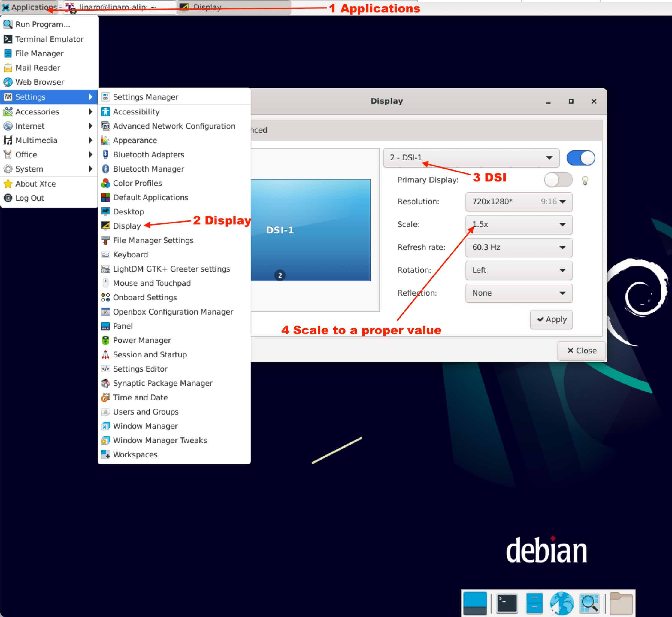This screenshot has height=617, width=672.
Task: Open Settings Manager from the submenu
Action: coord(174,97)
